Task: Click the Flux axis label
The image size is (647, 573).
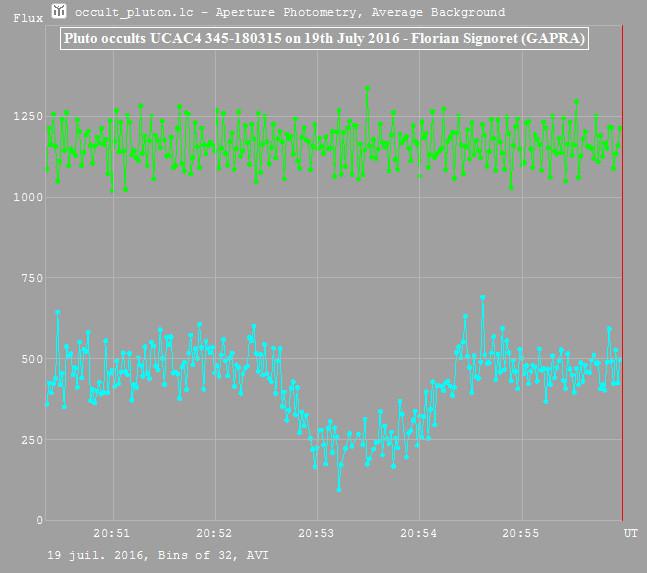Action: (28, 18)
